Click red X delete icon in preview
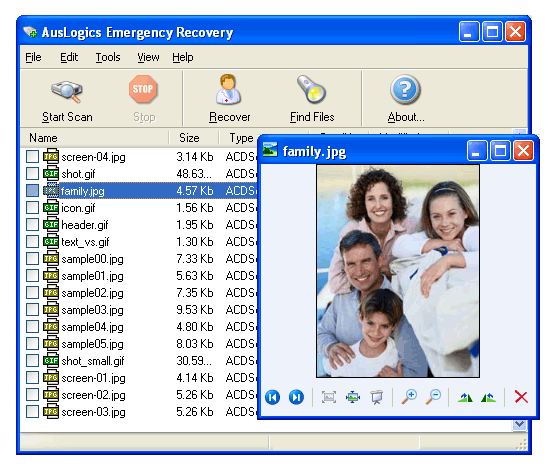This screenshot has height=470, width=560. point(521,397)
